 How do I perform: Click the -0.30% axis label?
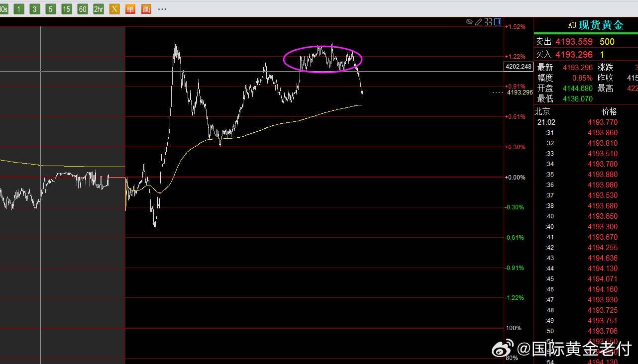pos(515,207)
